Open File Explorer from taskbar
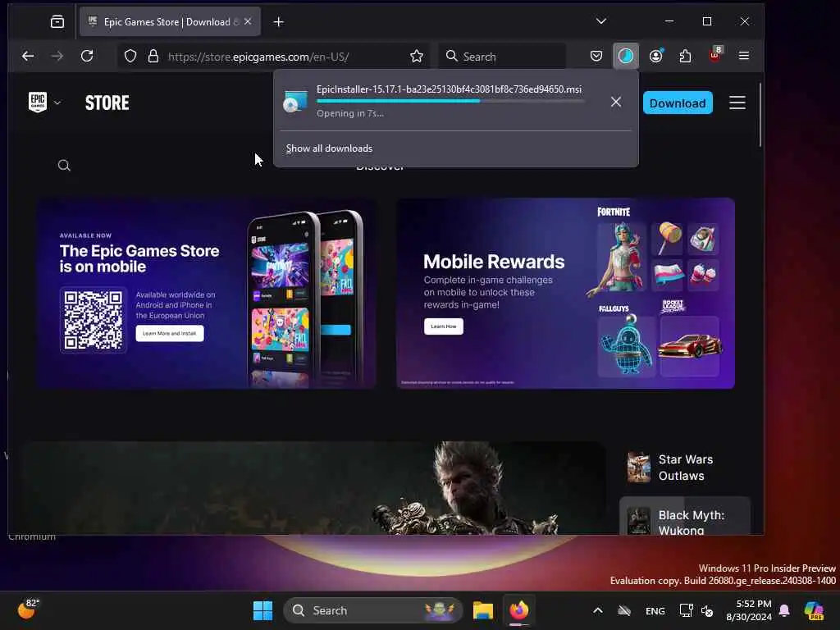Screen dimensions: 840x630 click(482, 610)
